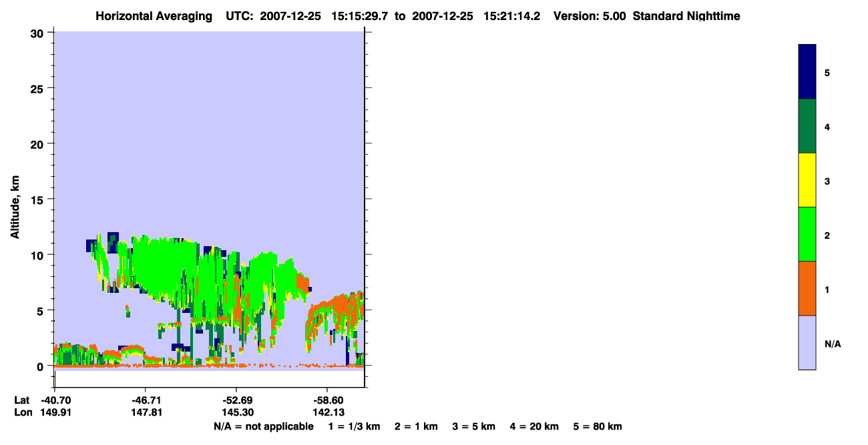Click the '2 = 1 km' legend note

(416, 426)
